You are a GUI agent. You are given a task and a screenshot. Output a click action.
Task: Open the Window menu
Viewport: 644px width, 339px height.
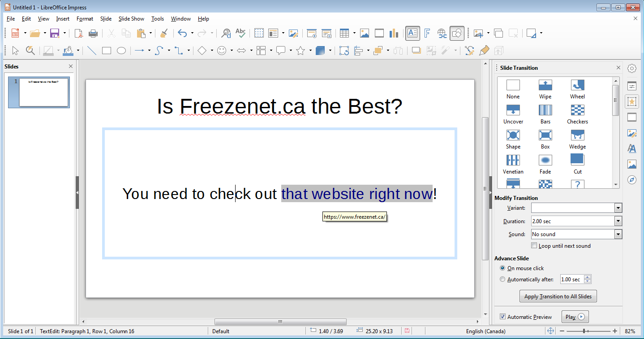tap(181, 19)
